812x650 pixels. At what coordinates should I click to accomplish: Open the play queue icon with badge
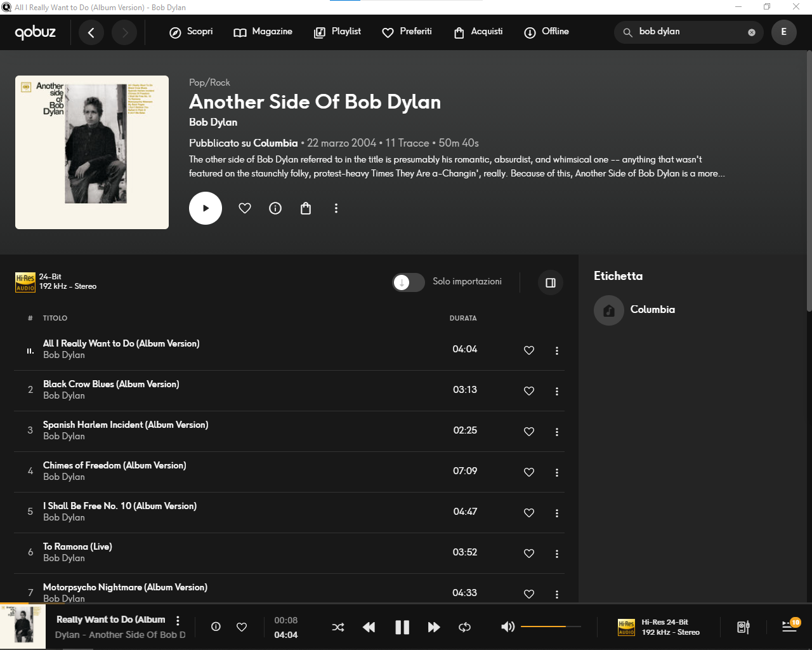[x=790, y=626]
